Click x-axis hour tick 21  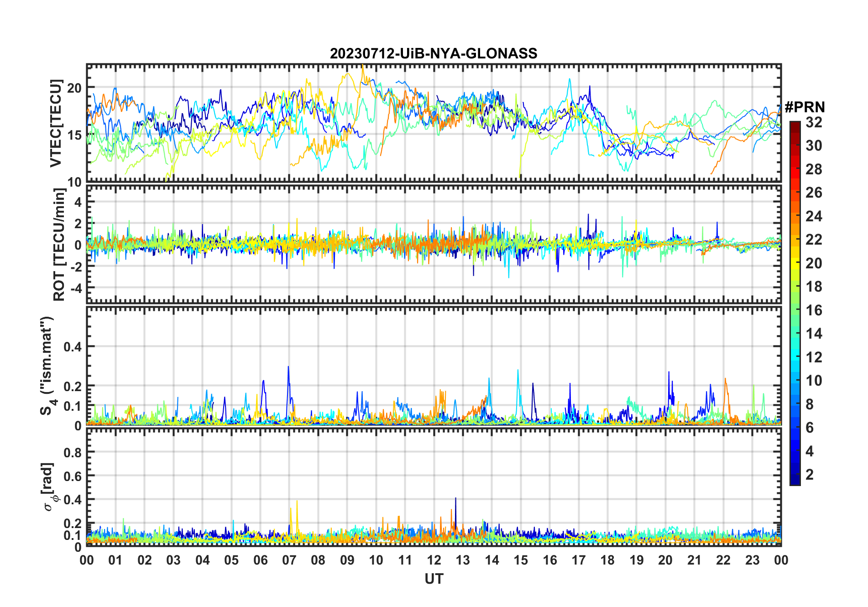[694, 560]
